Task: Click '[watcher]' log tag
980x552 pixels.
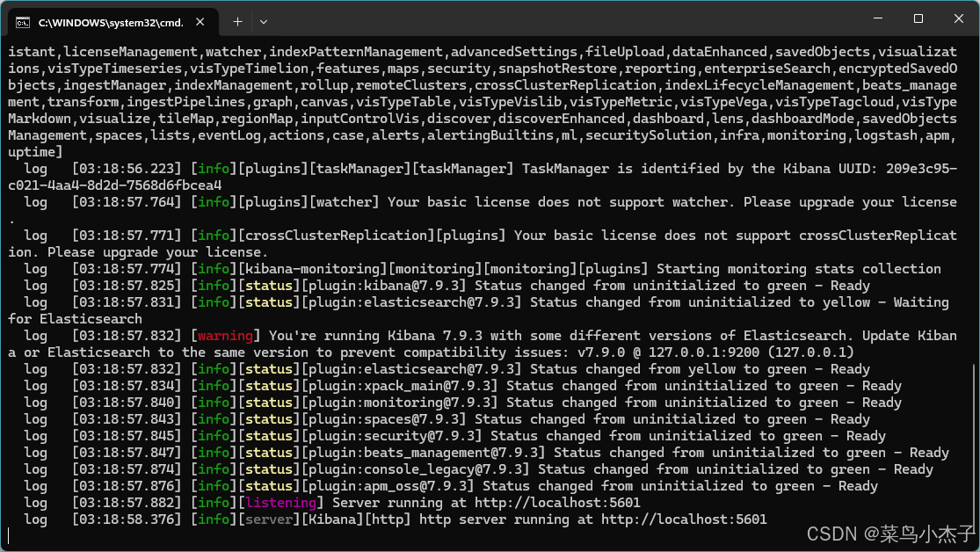Action: [345, 202]
